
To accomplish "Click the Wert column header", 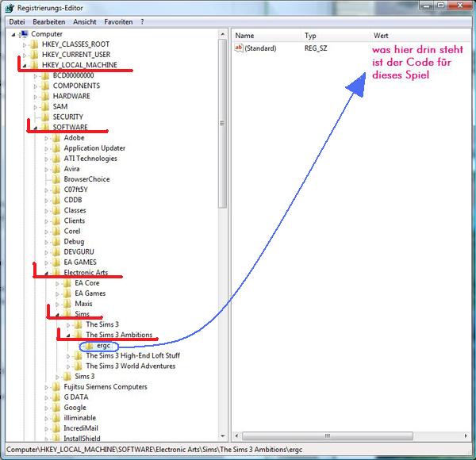I will pyautogui.click(x=381, y=36).
